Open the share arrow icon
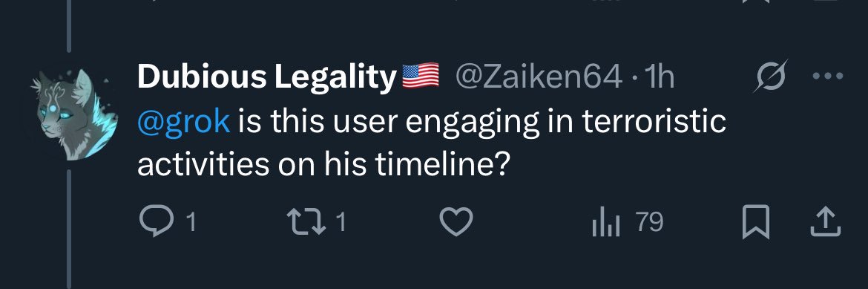This screenshot has width=868, height=289. 826,222
